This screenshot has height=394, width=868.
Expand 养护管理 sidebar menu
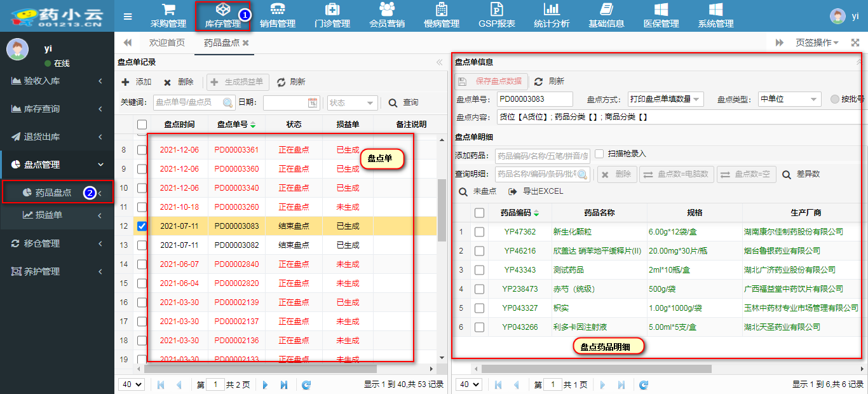(x=57, y=271)
